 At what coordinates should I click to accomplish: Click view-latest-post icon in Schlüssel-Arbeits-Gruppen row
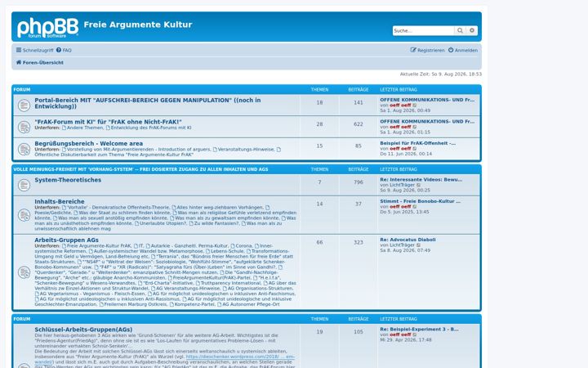tap(415, 334)
